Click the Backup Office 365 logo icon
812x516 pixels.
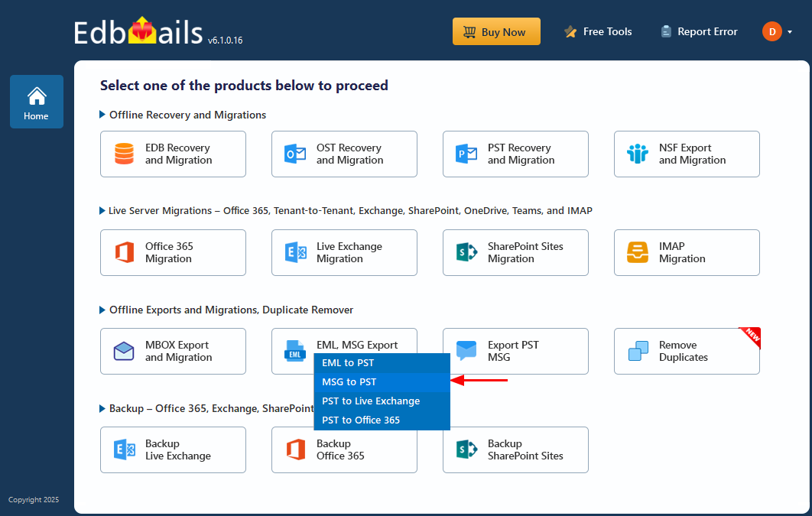tap(296, 449)
